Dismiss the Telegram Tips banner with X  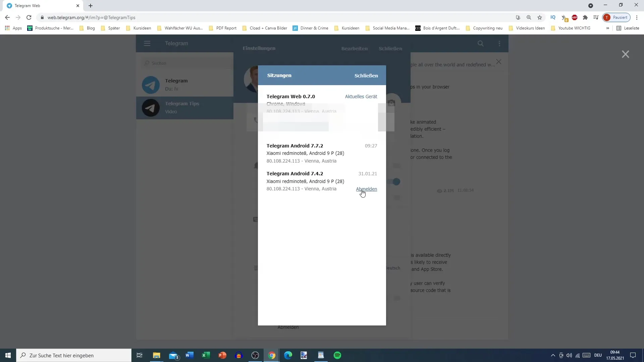(x=499, y=62)
